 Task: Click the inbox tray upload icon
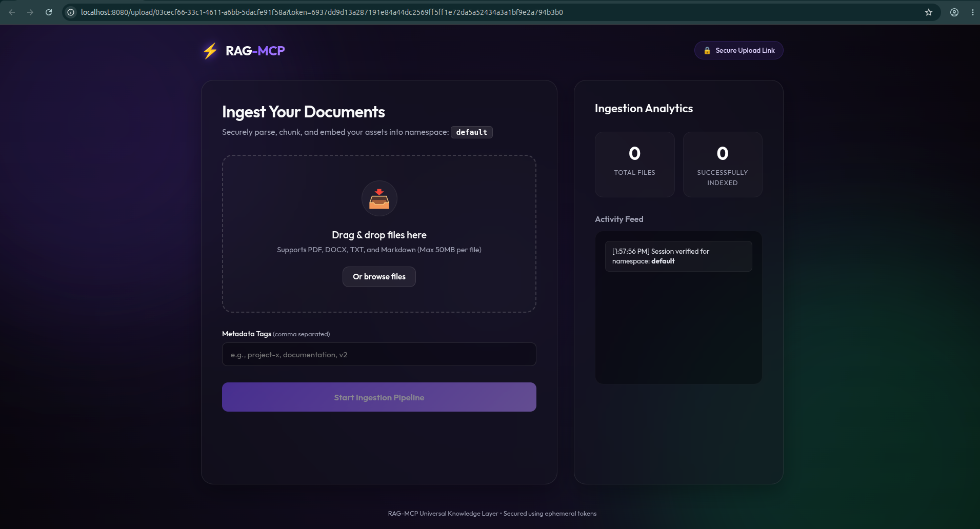pyautogui.click(x=379, y=199)
